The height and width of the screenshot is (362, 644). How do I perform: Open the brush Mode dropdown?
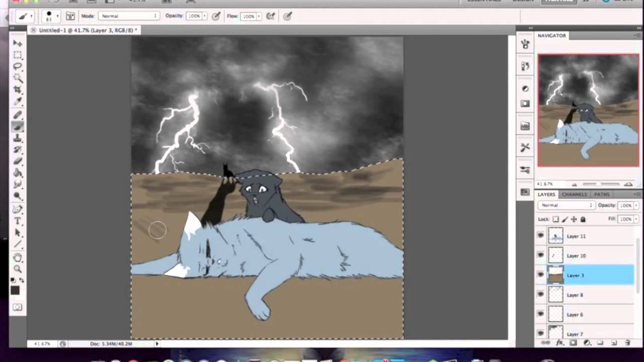tap(128, 16)
